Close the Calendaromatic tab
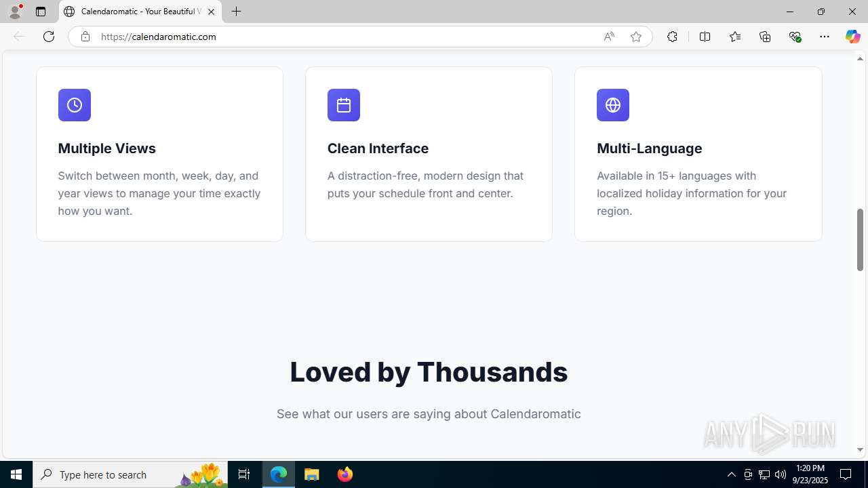 (211, 12)
